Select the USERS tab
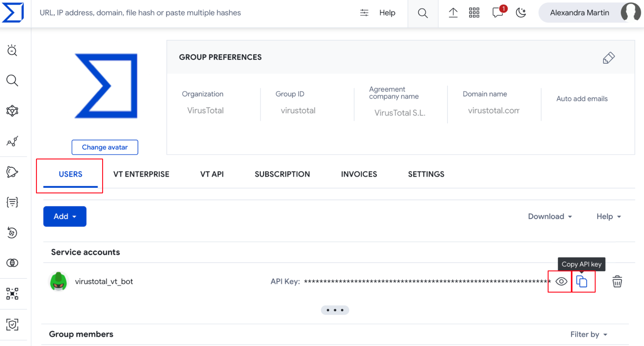The width and height of the screenshot is (644, 346). coord(70,175)
